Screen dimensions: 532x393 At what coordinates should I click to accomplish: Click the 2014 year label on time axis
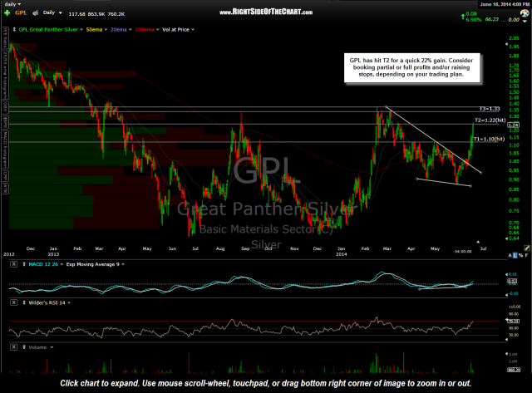click(x=342, y=254)
